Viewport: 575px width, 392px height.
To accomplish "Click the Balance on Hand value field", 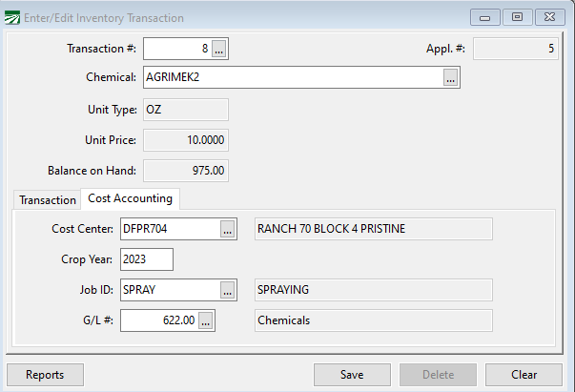I will coord(185,172).
